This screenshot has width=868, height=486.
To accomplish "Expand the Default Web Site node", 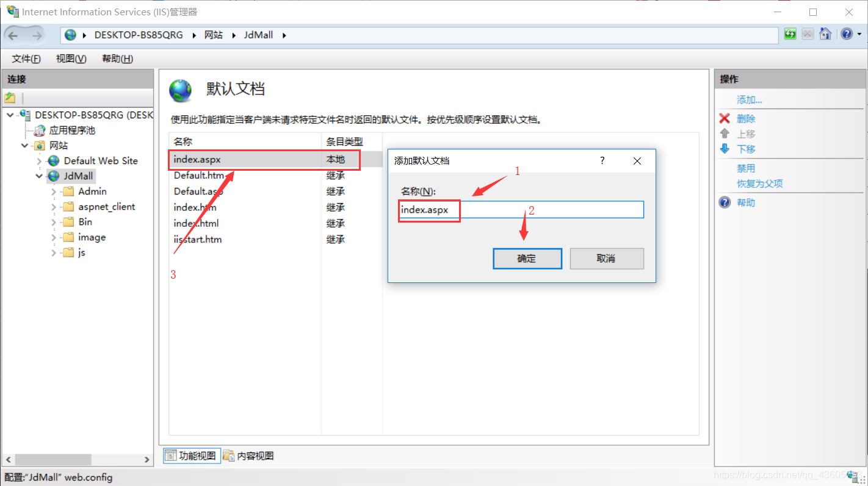I will click(x=40, y=161).
